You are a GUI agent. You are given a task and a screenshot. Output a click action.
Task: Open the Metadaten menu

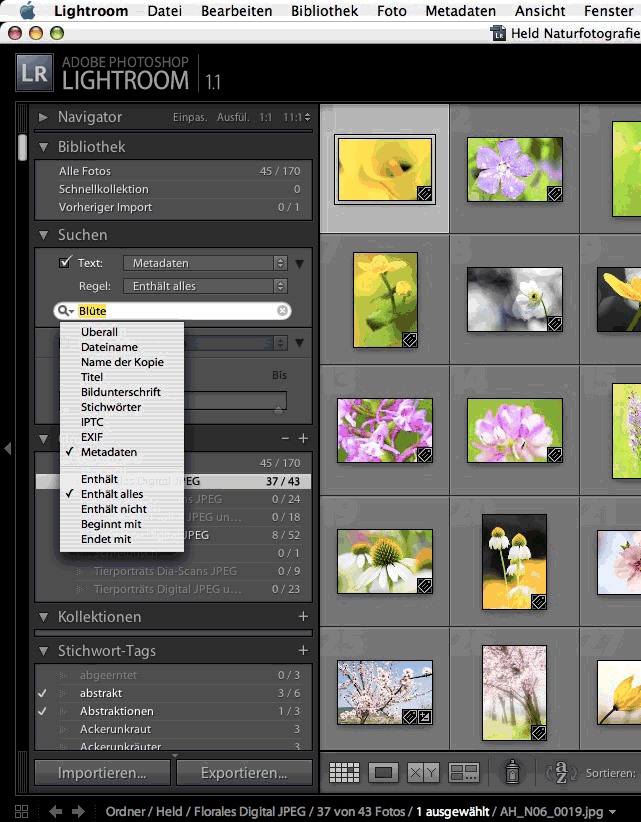coord(460,10)
